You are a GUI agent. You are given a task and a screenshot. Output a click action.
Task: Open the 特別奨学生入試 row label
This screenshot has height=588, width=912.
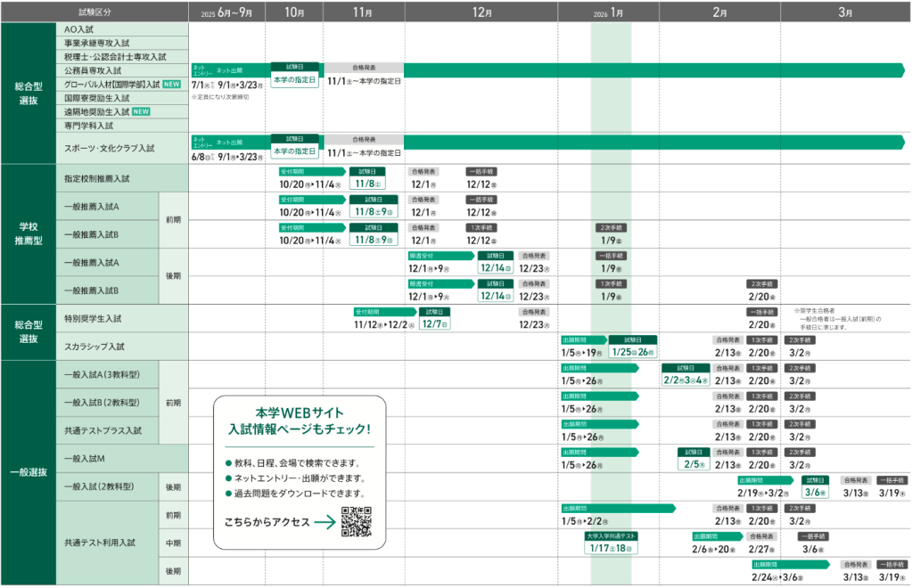coord(93,318)
